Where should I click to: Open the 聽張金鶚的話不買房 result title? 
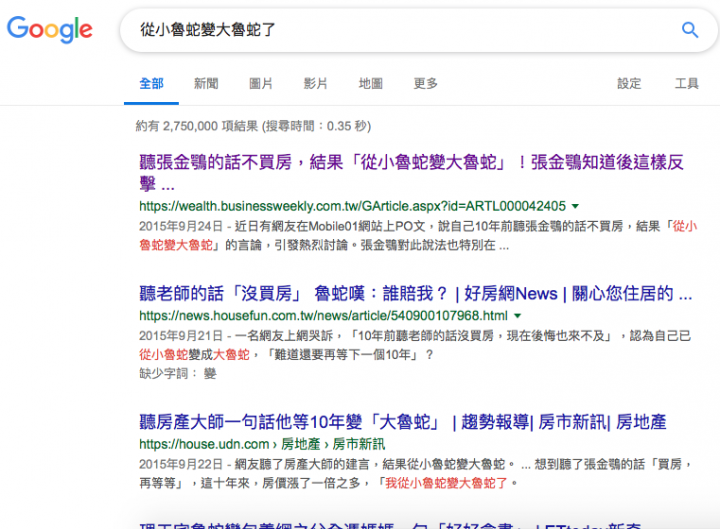coord(411,173)
